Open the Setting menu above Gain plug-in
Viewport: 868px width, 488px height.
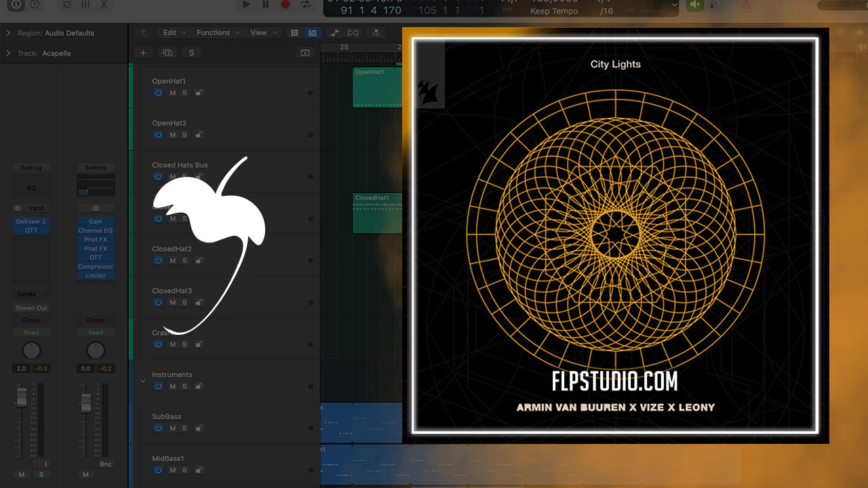click(96, 168)
